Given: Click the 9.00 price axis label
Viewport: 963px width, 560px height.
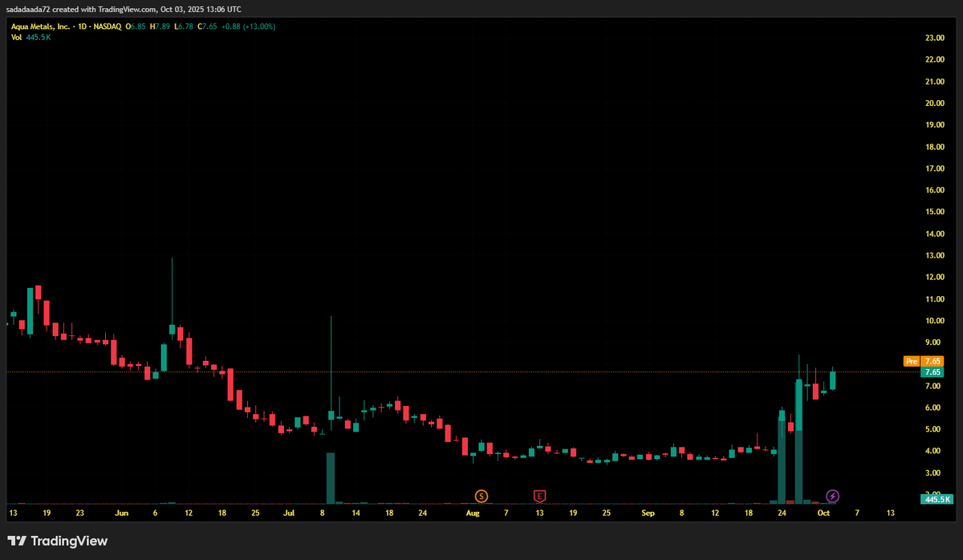Looking at the screenshot, I should pos(933,342).
